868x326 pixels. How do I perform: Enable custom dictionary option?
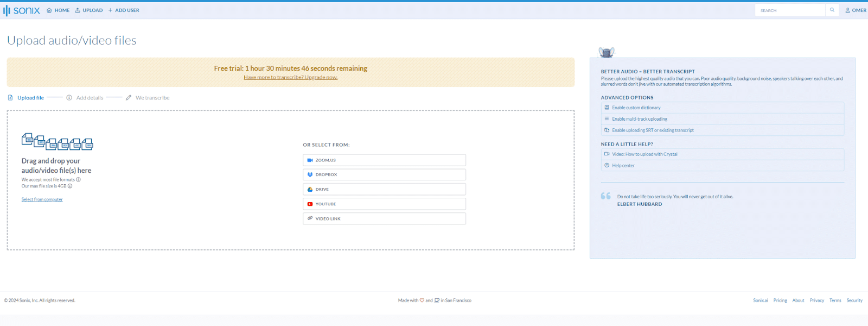coord(636,108)
